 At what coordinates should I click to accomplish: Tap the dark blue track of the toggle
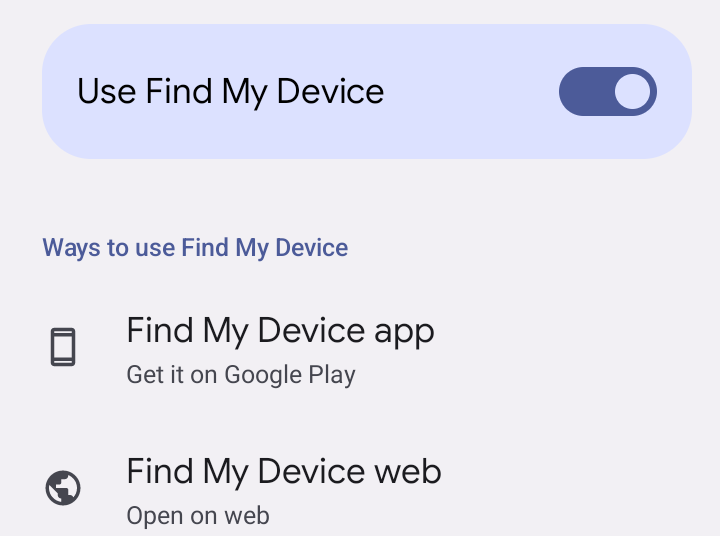point(584,91)
